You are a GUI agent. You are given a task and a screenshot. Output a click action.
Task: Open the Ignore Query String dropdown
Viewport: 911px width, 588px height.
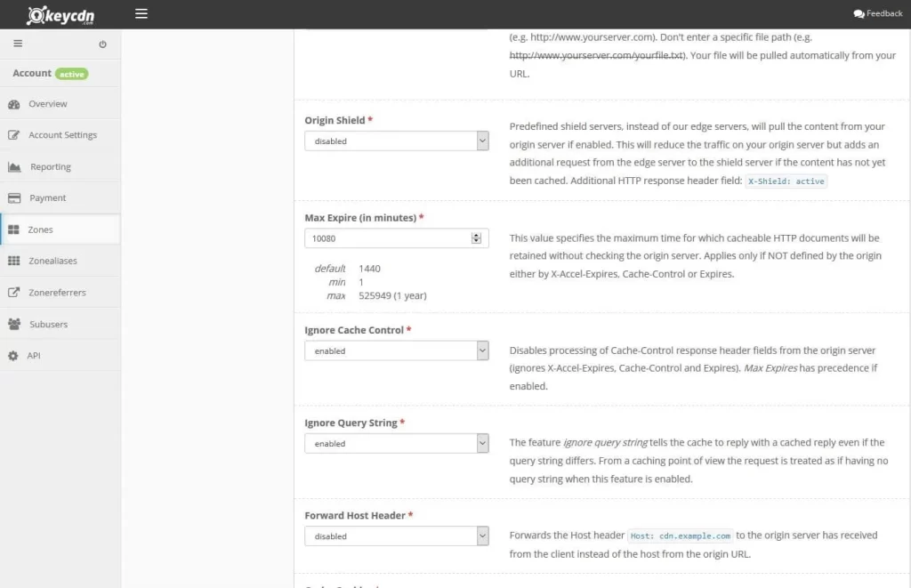click(396, 443)
